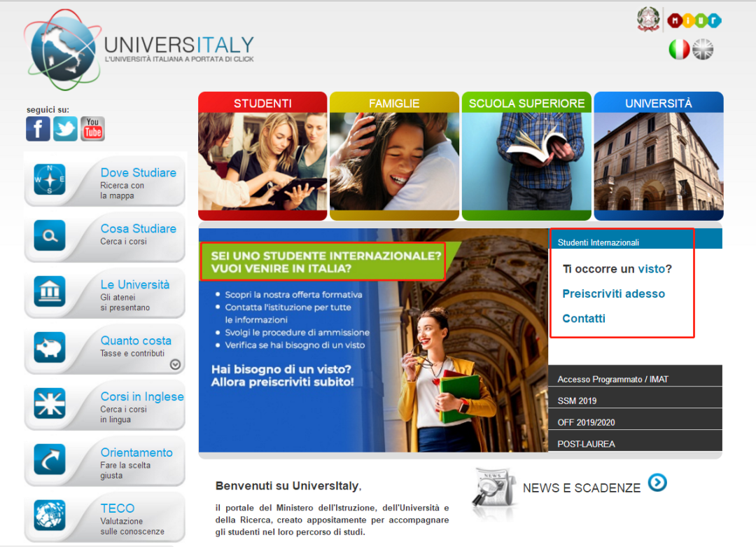
Task: Click the compass icon for Dove Studiare
Action: click(50, 179)
